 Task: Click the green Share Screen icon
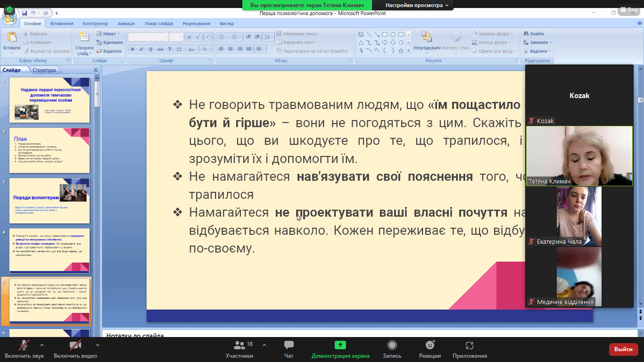[340, 346]
